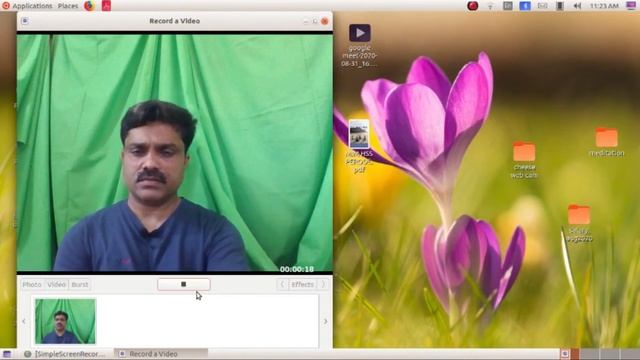Launch Firefox from the top panel
Screen dimensions: 640x360
89,6
